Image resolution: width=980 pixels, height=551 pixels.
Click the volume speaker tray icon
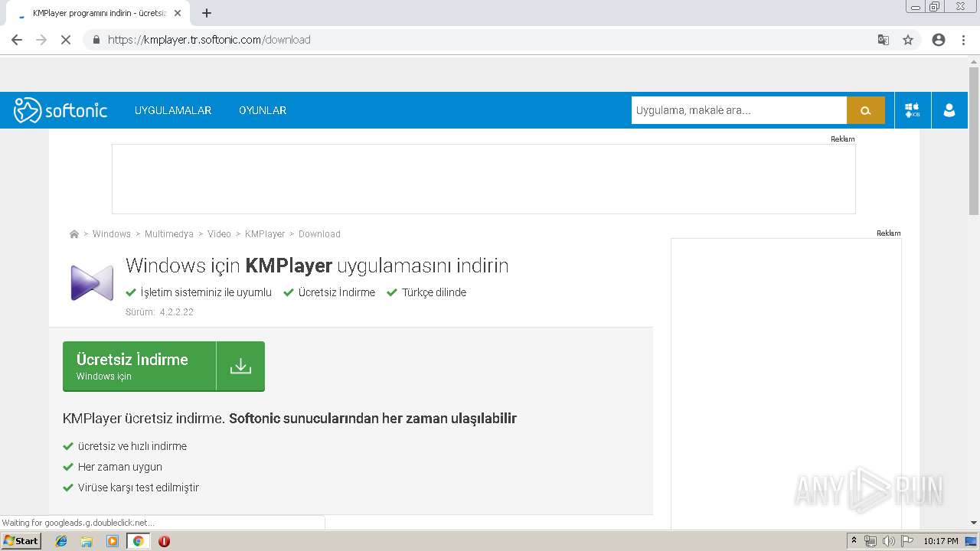[x=889, y=541]
